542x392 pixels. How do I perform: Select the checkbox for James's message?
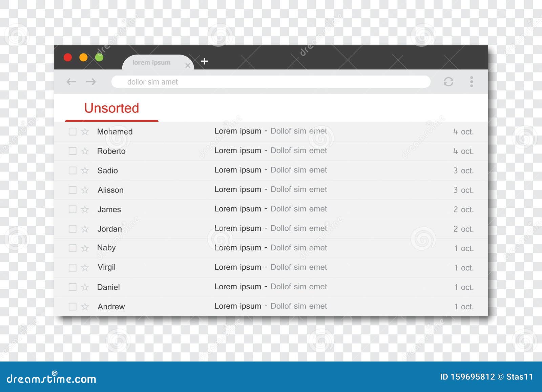[x=72, y=209]
